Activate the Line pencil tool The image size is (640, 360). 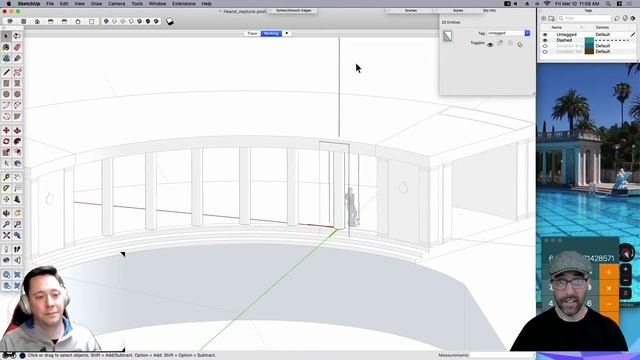[x=6, y=72]
